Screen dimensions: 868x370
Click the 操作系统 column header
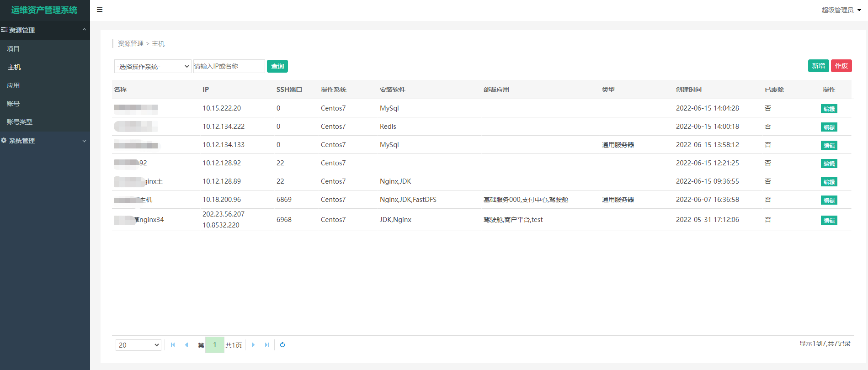(334, 90)
